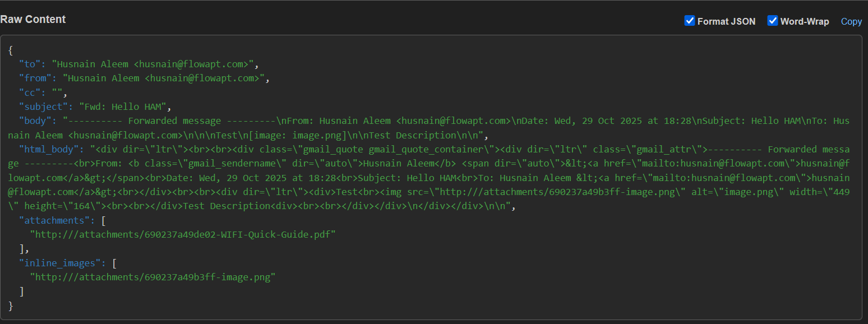This screenshot has height=324, width=868.
Task: Click the "cc" key in JSON
Action: point(30,92)
